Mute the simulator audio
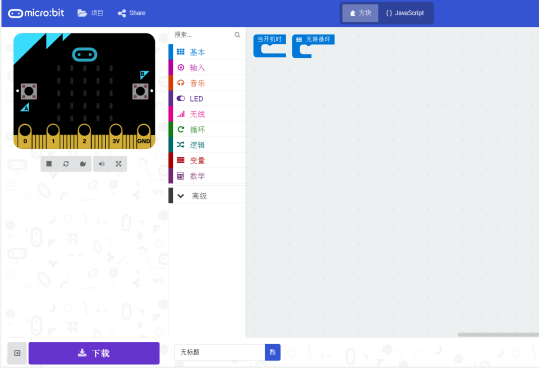This screenshot has height=368, width=540. pos(102,164)
